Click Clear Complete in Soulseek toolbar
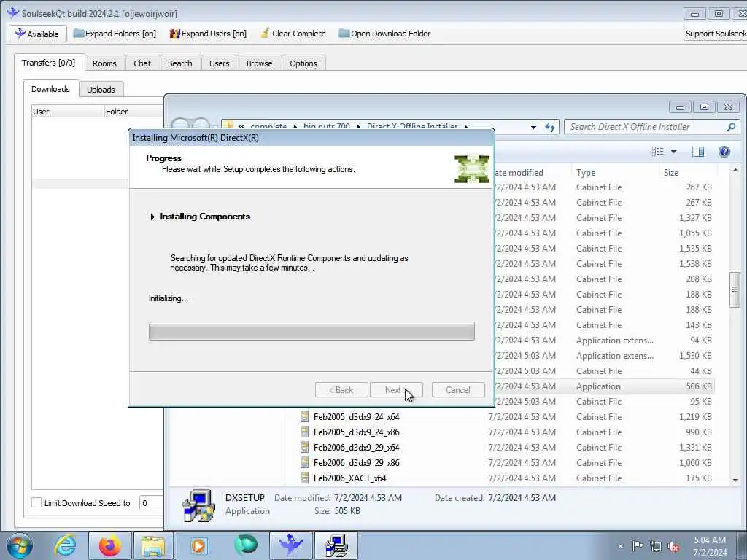This screenshot has width=747, height=560. 293,34
